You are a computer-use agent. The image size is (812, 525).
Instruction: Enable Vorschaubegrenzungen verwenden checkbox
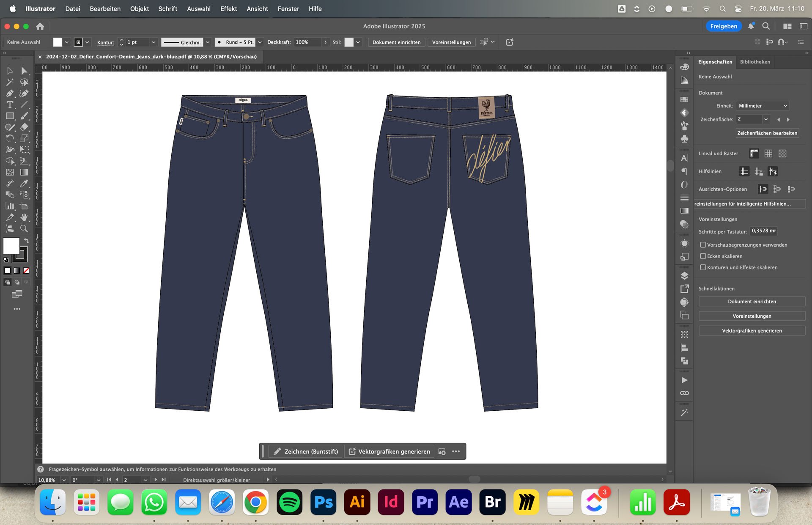click(703, 245)
